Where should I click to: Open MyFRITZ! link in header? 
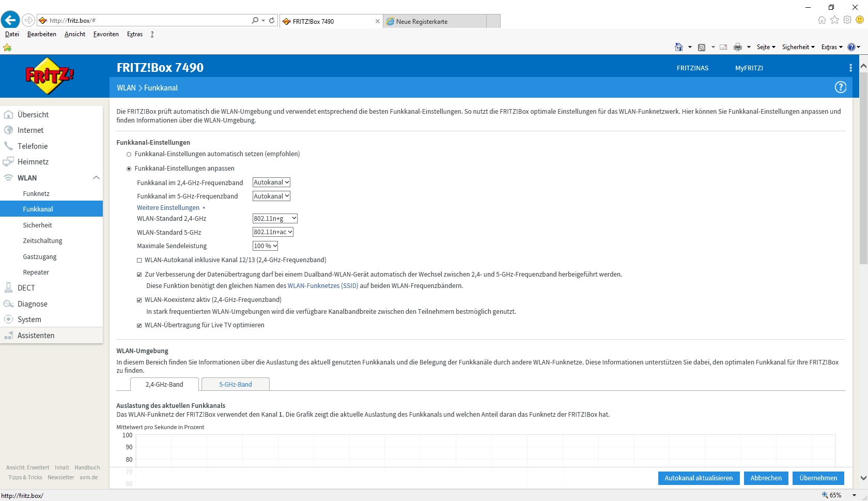coord(749,68)
